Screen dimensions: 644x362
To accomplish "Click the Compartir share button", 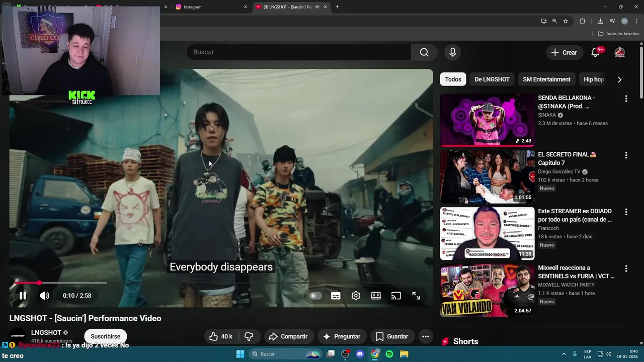I will [288, 336].
